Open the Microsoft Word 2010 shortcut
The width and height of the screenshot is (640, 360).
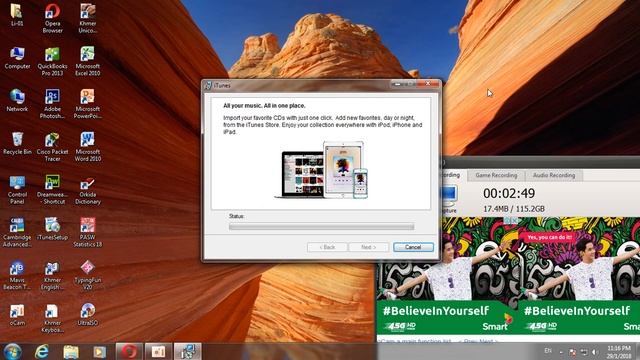pyautogui.click(x=87, y=147)
